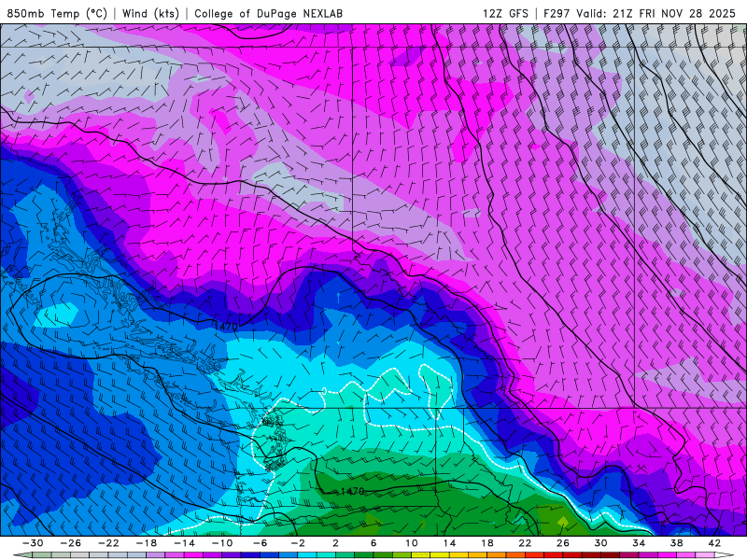
Task: Click the "College of DuPage NEXLAB" text
Action: [268, 13]
